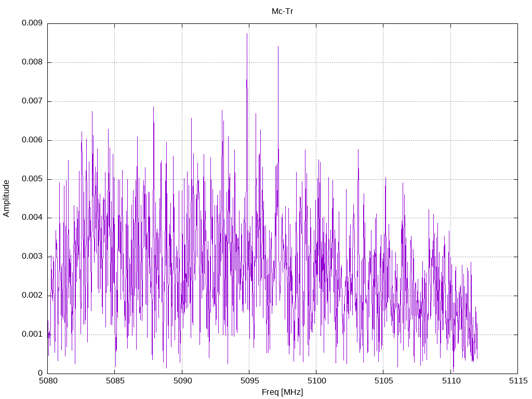Image resolution: width=532 pixels, height=399 pixels.
Task: Click the 5090 x-axis tick label
Action: coord(182,381)
